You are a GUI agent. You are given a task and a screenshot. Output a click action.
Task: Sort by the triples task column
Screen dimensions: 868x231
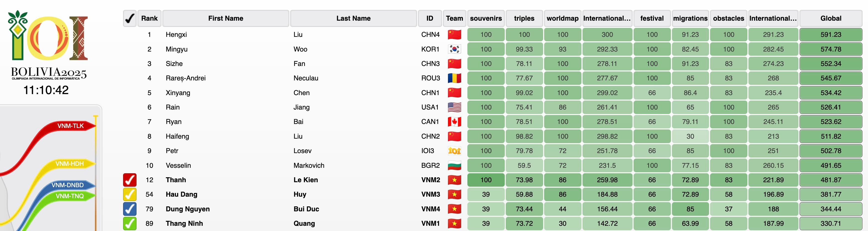click(x=524, y=18)
